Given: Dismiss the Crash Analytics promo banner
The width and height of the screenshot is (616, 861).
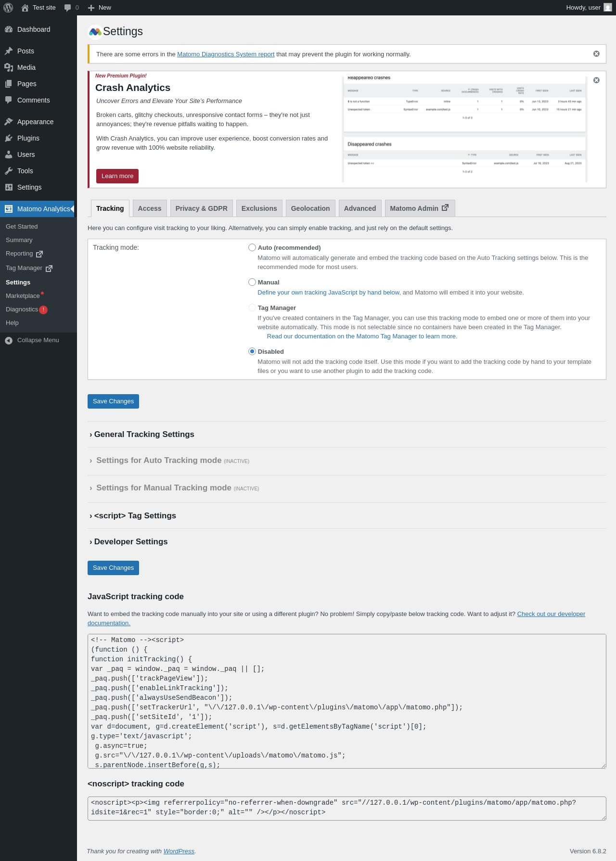Looking at the screenshot, I should point(596,80).
